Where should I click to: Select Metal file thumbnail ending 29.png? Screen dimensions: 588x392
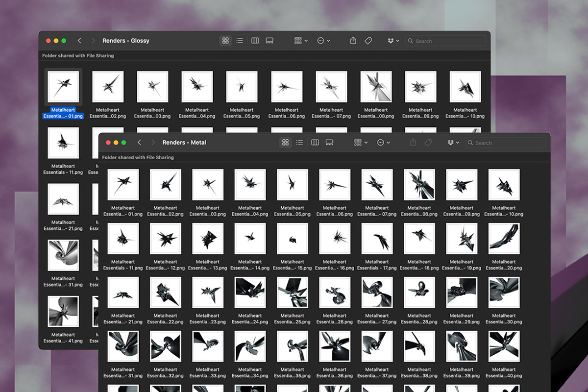462,293
